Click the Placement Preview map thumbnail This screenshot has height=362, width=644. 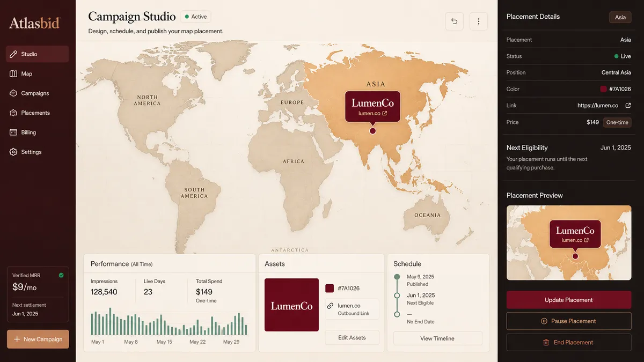(x=569, y=243)
